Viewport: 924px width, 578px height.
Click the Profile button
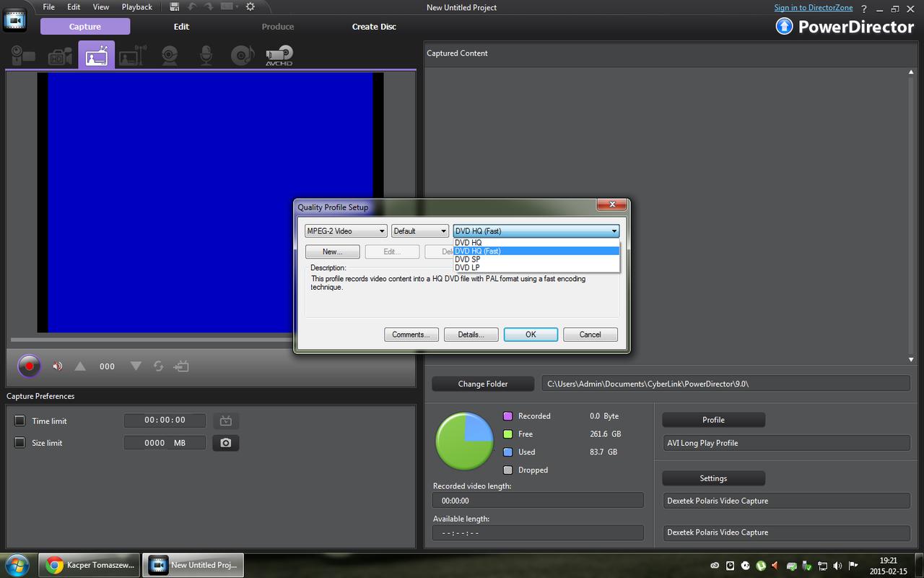(713, 420)
